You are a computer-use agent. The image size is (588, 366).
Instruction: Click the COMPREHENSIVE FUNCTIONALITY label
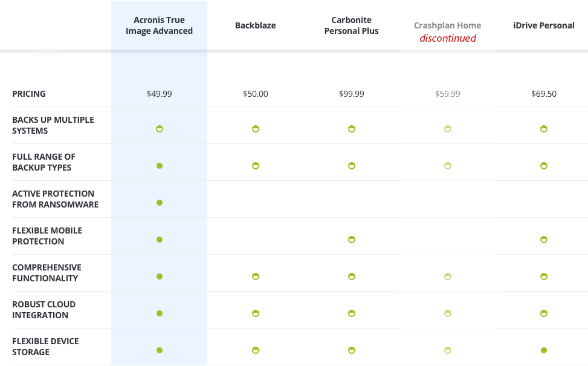[47, 272]
